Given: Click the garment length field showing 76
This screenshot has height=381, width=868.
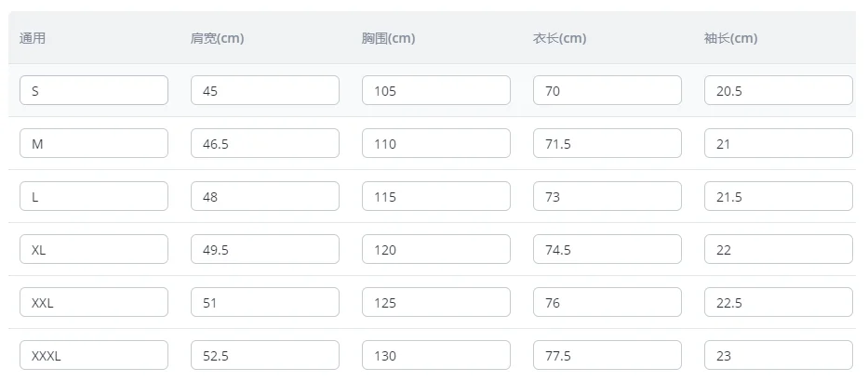Looking at the screenshot, I should [607, 302].
